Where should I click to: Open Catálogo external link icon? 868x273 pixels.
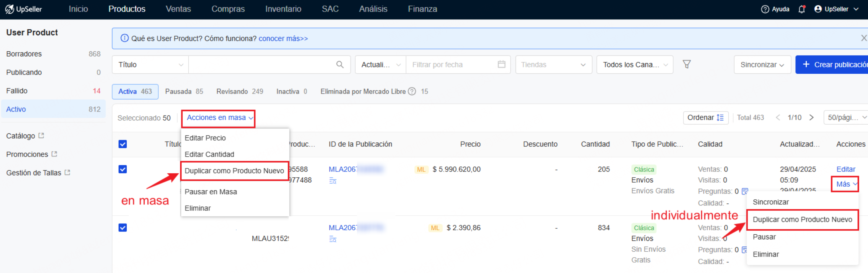[41, 135]
